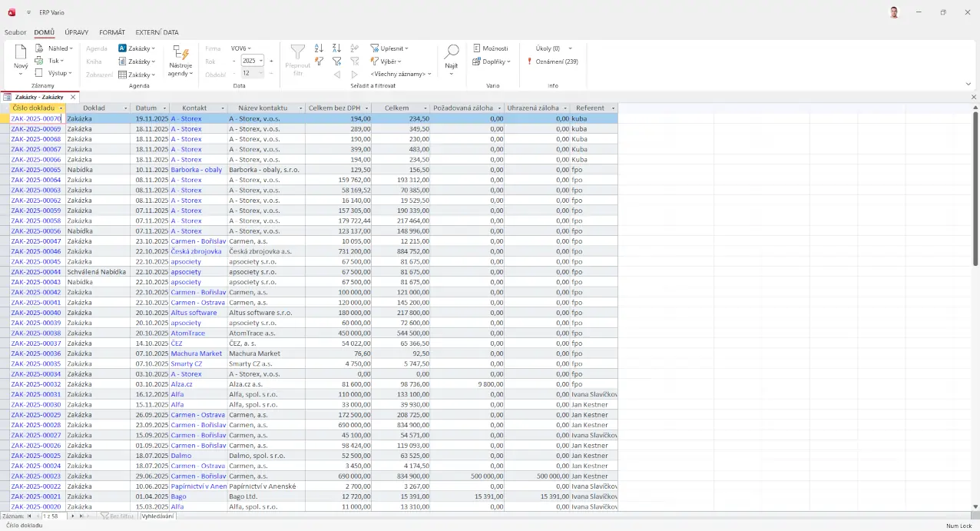Viewport: 980px width, 531px height.
Task: Jump to first record in navigator
Action: 29,516
